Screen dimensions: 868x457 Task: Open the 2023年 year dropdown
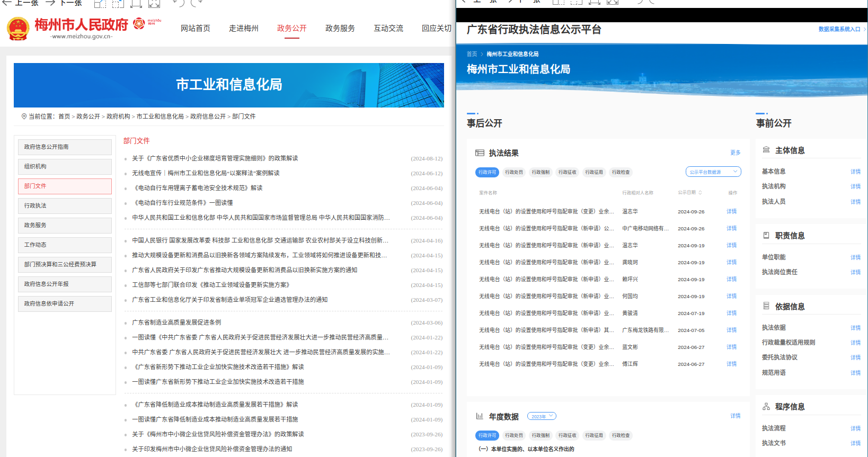pos(542,416)
